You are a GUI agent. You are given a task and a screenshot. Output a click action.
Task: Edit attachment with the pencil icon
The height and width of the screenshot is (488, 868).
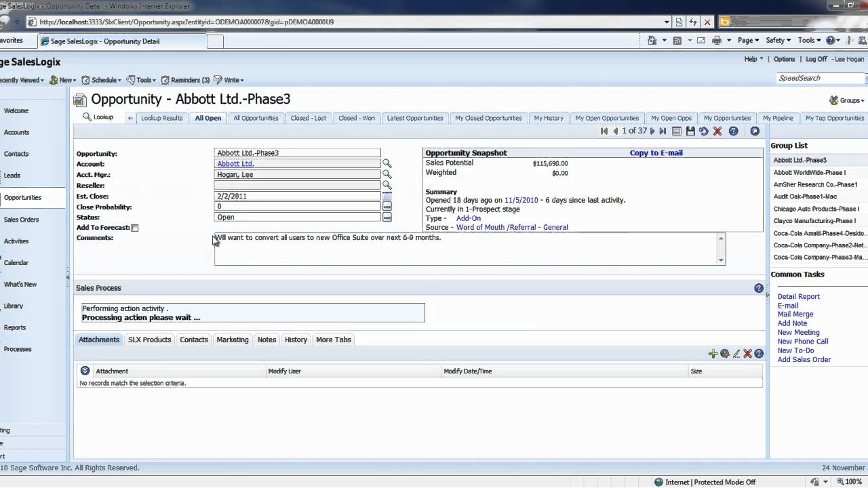[x=736, y=354]
